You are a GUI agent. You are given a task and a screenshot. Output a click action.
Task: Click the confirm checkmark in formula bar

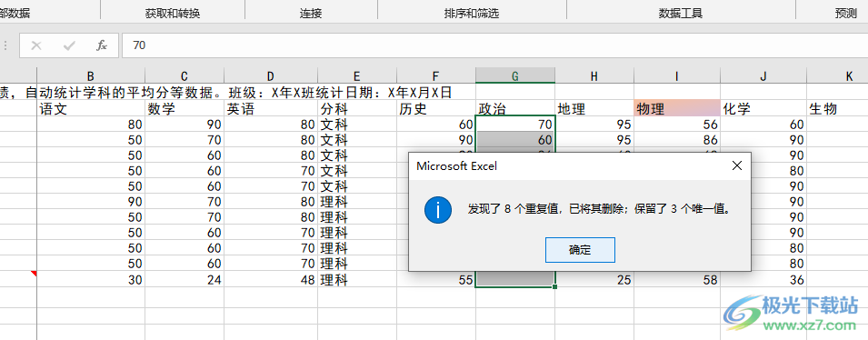coord(69,45)
